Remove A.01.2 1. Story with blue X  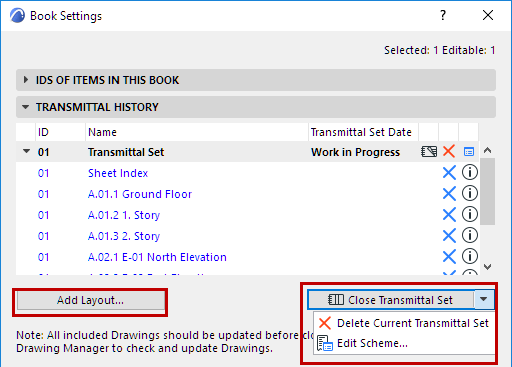(449, 215)
